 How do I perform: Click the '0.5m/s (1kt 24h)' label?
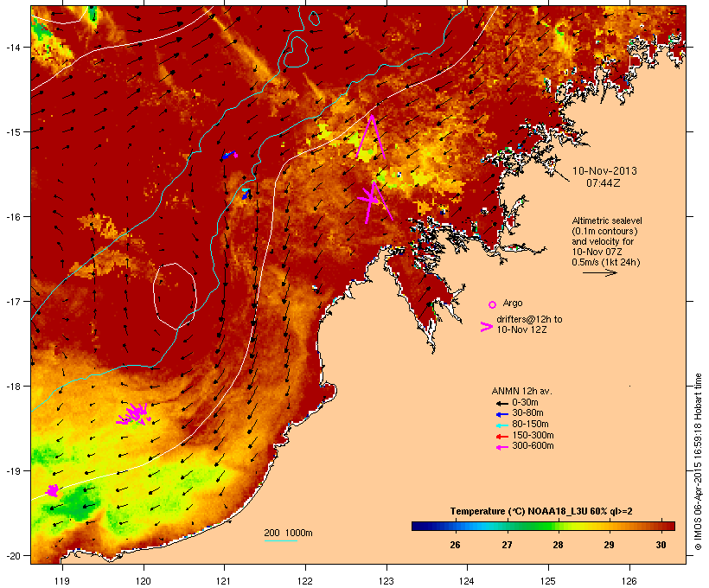pyautogui.click(x=606, y=262)
